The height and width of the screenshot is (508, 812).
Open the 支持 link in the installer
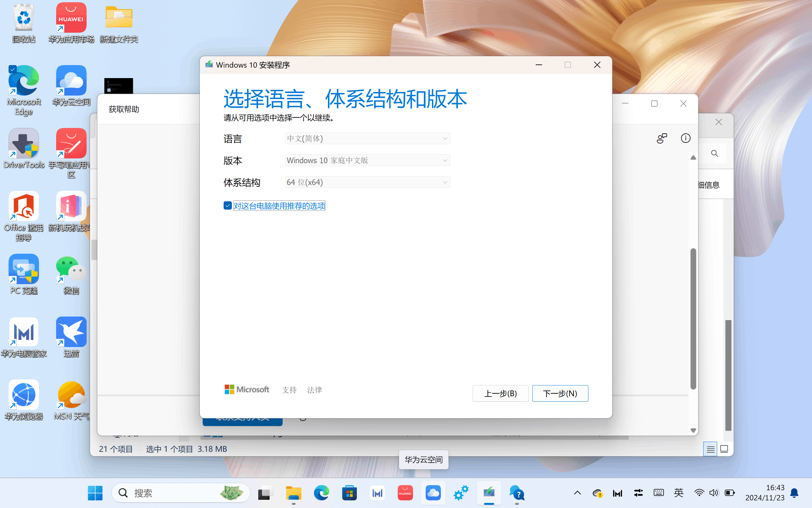click(289, 390)
